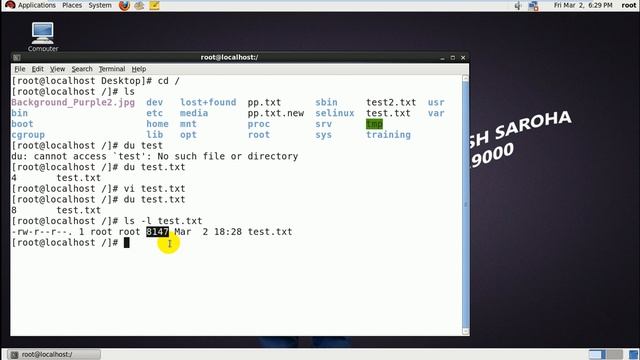Click selinux directory in listing
The image size is (640, 360).
pyautogui.click(x=335, y=113)
